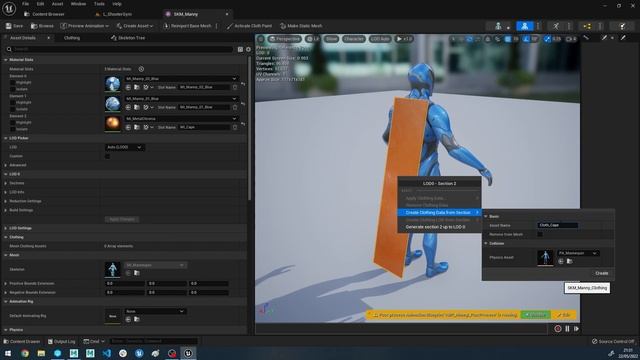Toggle Highlight checkbox for Element 1

(12, 102)
